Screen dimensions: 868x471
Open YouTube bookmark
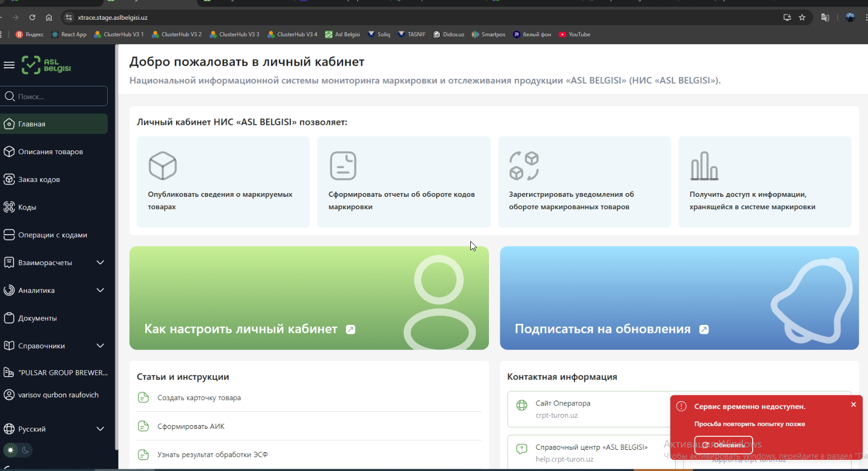pyautogui.click(x=574, y=35)
